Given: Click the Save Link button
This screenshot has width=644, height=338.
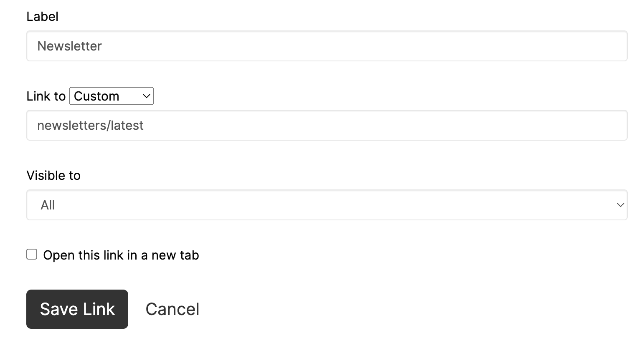Looking at the screenshot, I should [x=77, y=309].
